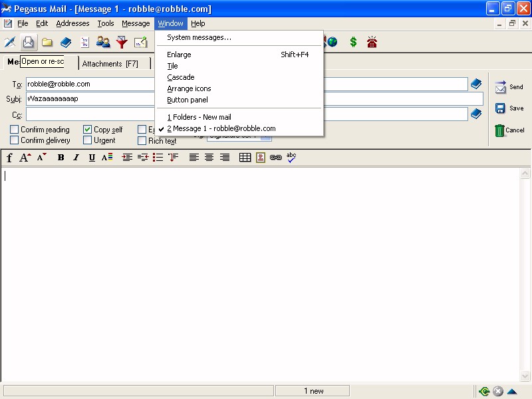This screenshot has height=399, width=532.
Task: Tick the checkbox partly hidden beside Copy self
Action: (x=142, y=129)
